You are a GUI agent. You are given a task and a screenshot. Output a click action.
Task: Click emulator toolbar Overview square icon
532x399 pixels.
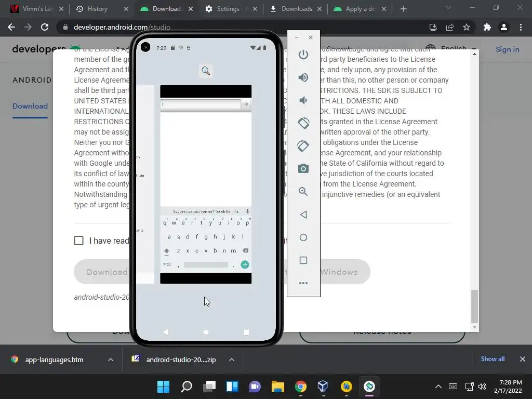tap(303, 260)
